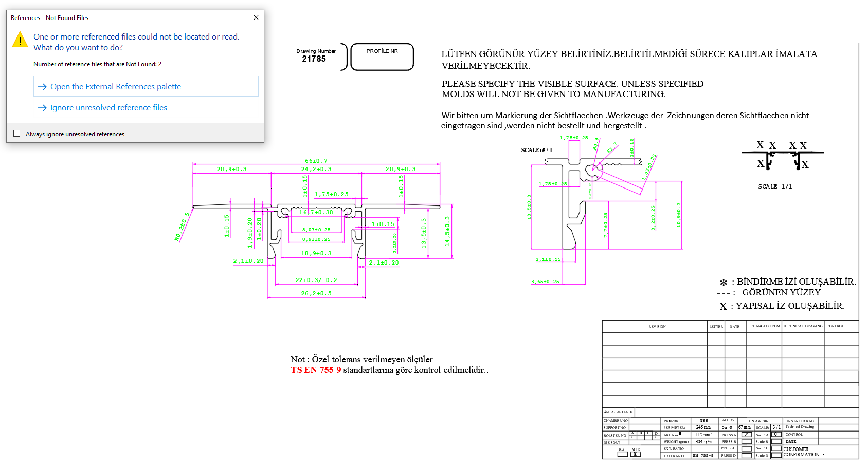Click the arrow icon beside Ignore unresolved option
Screen dimensions: 868x469
(43, 108)
